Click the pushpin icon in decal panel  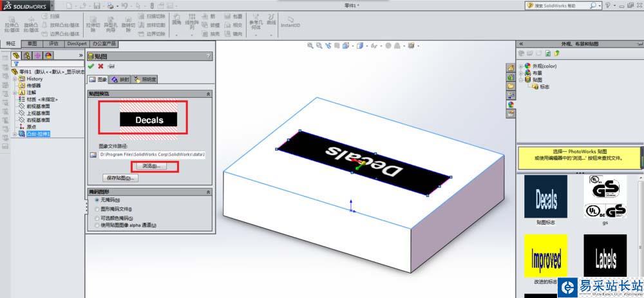click(x=111, y=66)
